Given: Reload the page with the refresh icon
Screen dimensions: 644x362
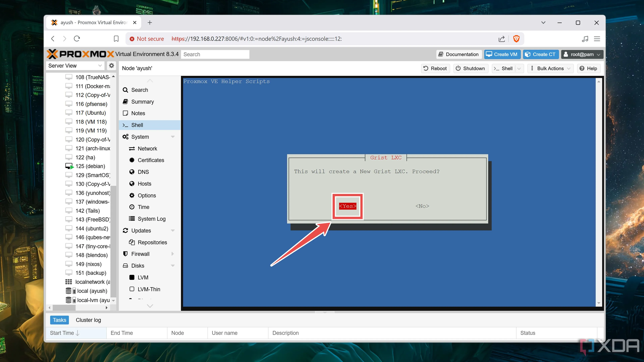Looking at the screenshot, I should (x=77, y=39).
